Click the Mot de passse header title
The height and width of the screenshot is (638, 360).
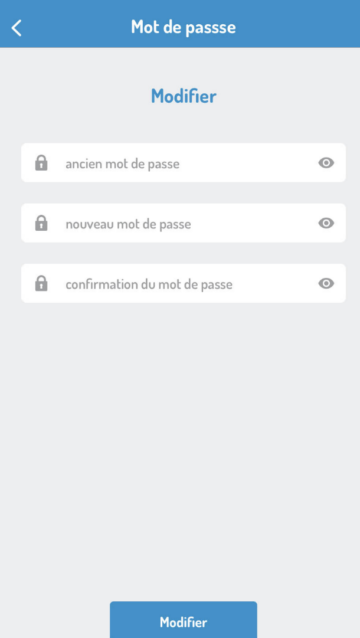[183, 27]
